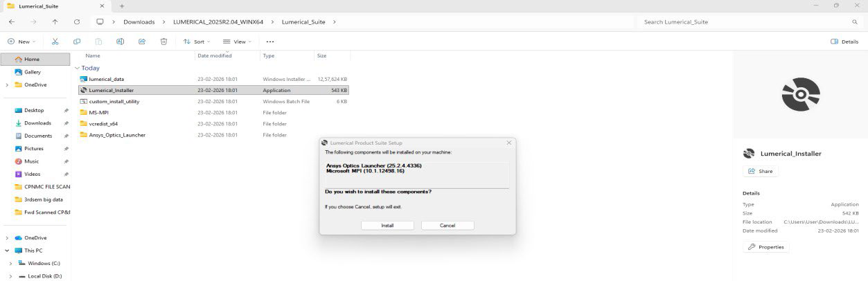Collapse the Today group
The width and height of the screenshot is (868, 281).
pos(76,69)
